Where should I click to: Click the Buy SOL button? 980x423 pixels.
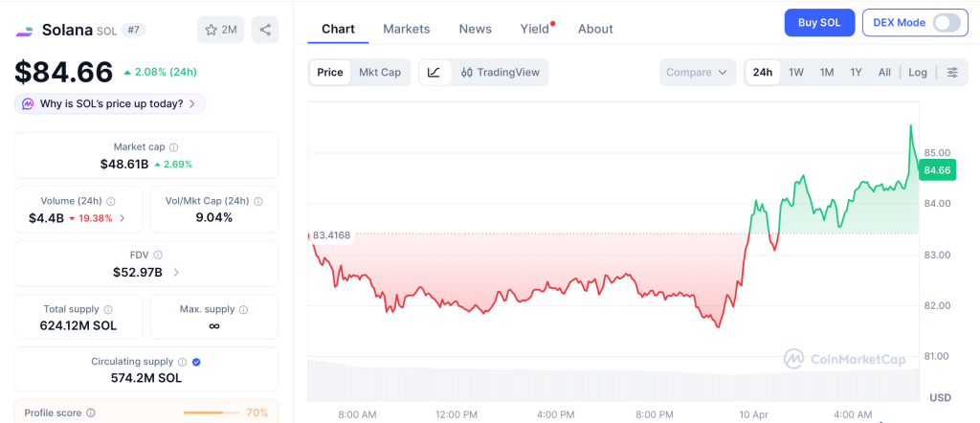(x=819, y=23)
